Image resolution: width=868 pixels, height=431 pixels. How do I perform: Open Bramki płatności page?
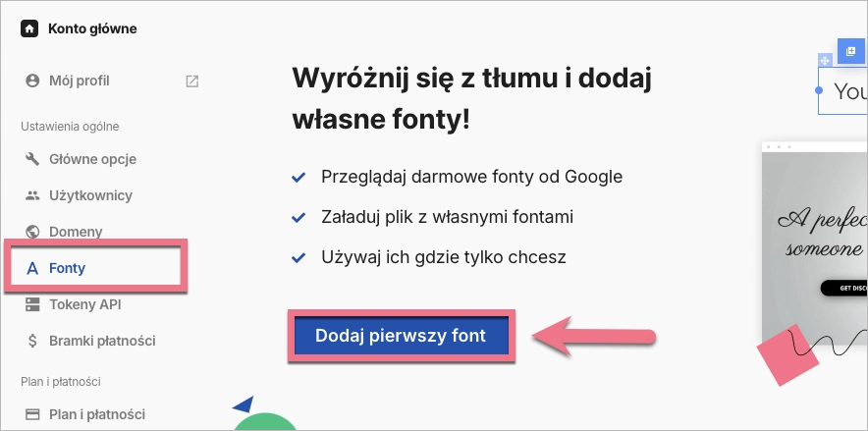point(102,341)
